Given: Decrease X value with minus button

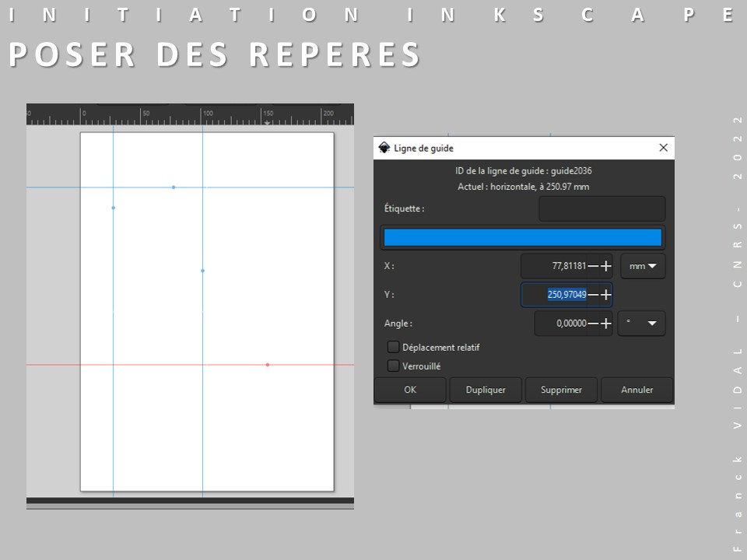Looking at the screenshot, I should click(x=593, y=266).
